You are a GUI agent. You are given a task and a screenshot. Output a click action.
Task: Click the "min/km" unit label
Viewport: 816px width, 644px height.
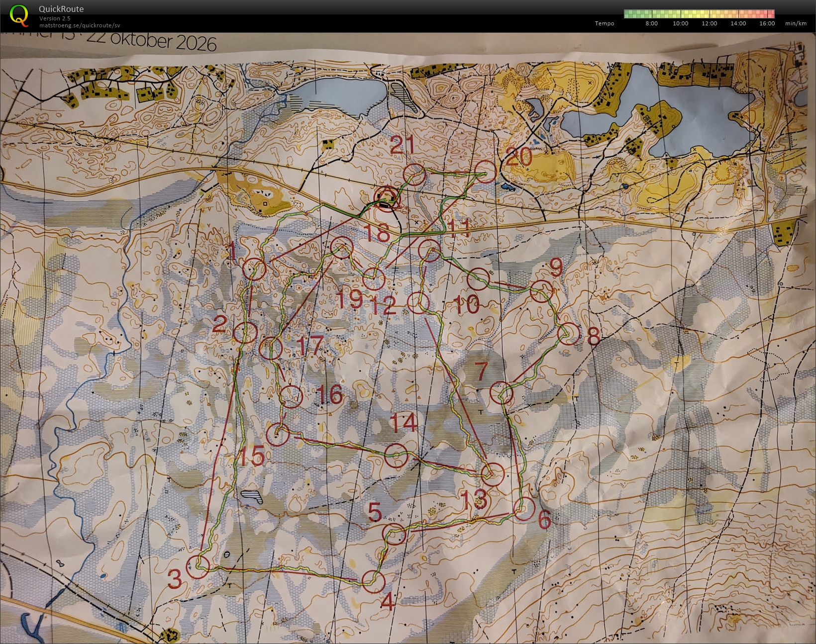796,23
